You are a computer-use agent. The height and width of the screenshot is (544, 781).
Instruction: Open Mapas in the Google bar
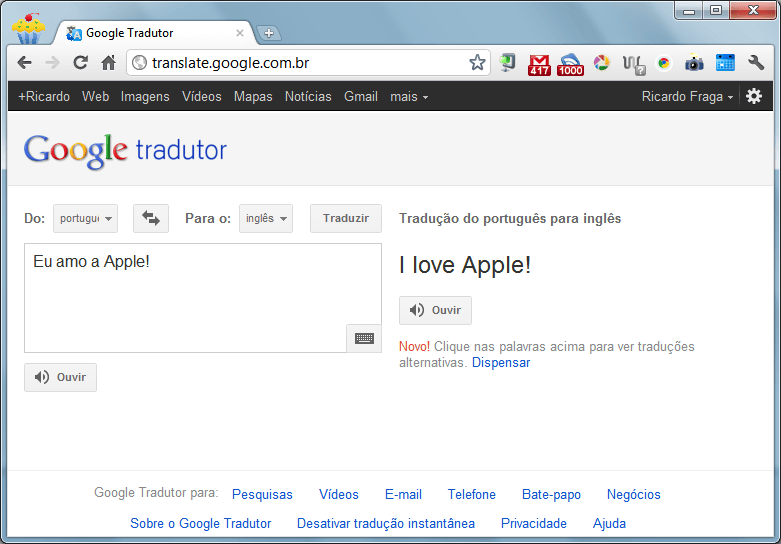pos(253,97)
